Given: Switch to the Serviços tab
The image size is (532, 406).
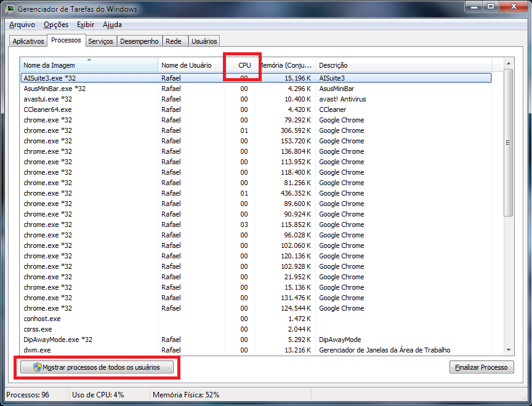Looking at the screenshot, I should point(100,41).
